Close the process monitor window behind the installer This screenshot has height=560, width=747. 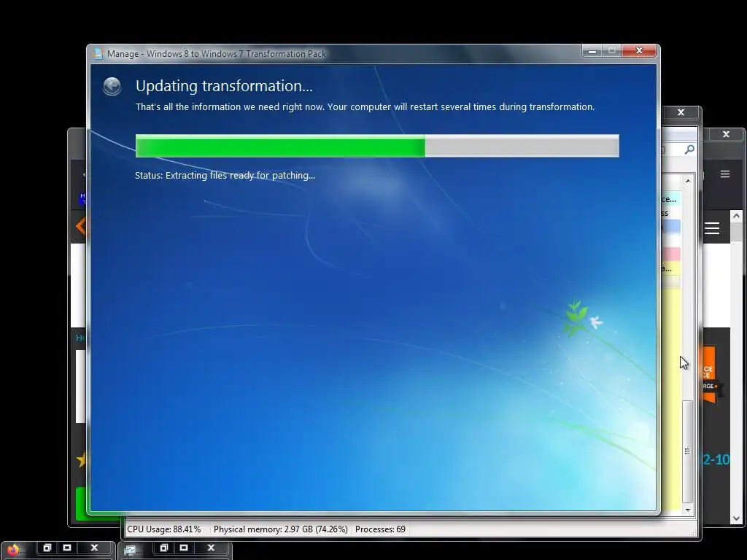pyautogui.click(x=681, y=112)
